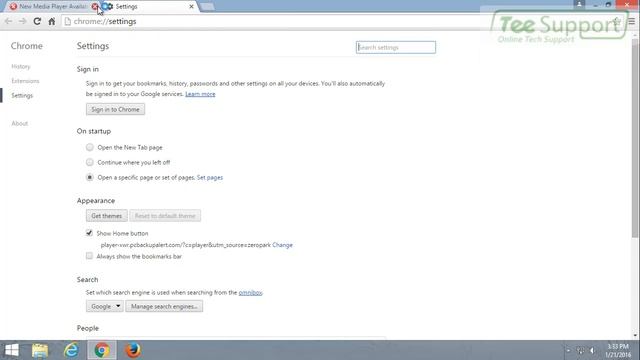640x360 pixels.
Task: Open the Windows Start button
Action: pos(11,350)
